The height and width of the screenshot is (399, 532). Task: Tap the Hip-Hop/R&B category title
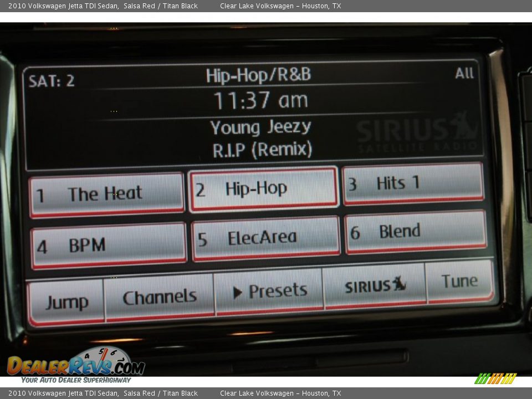259,75
